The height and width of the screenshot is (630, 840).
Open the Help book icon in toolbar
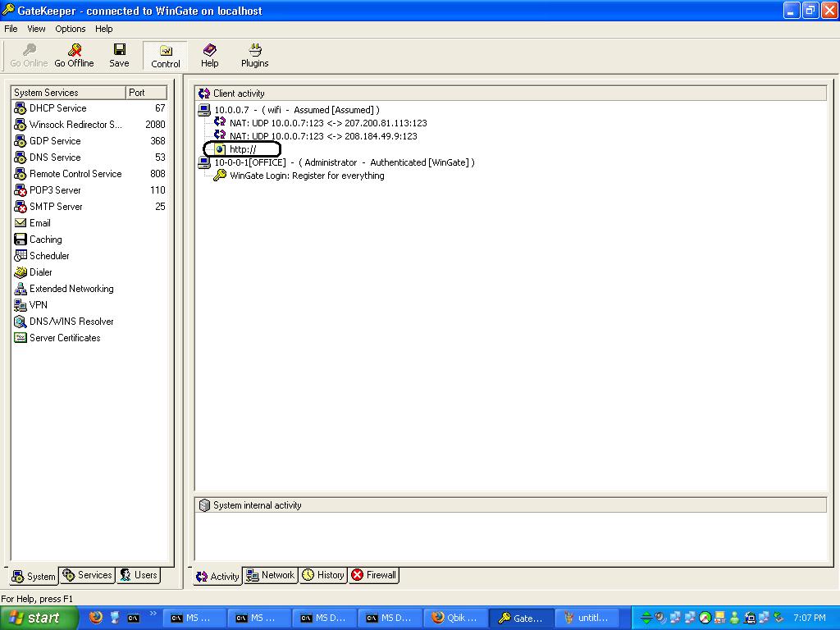[209, 50]
